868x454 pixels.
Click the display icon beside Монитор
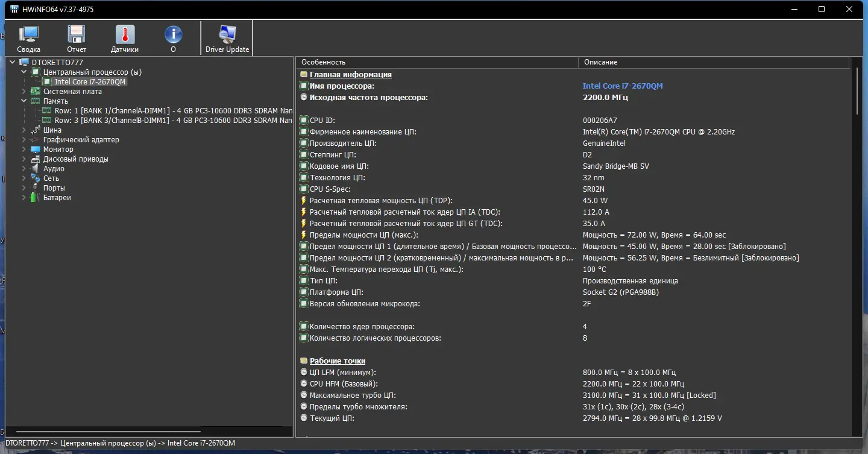[36, 149]
